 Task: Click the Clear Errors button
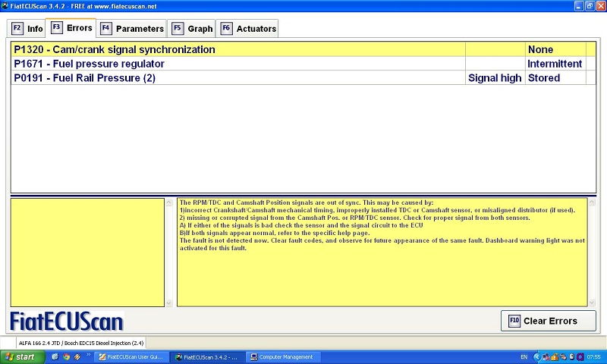(x=548, y=321)
